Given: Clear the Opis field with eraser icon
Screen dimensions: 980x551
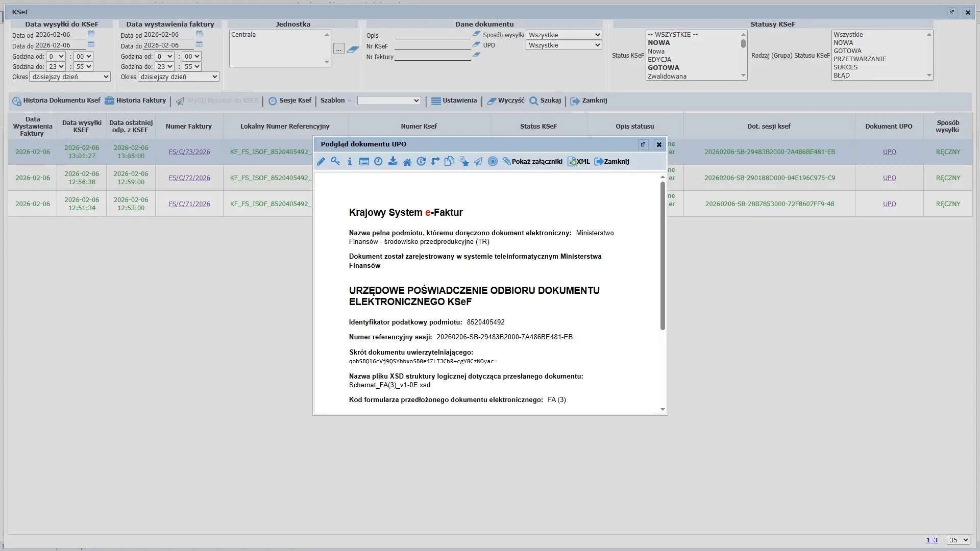Looking at the screenshot, I should [476, 34].
